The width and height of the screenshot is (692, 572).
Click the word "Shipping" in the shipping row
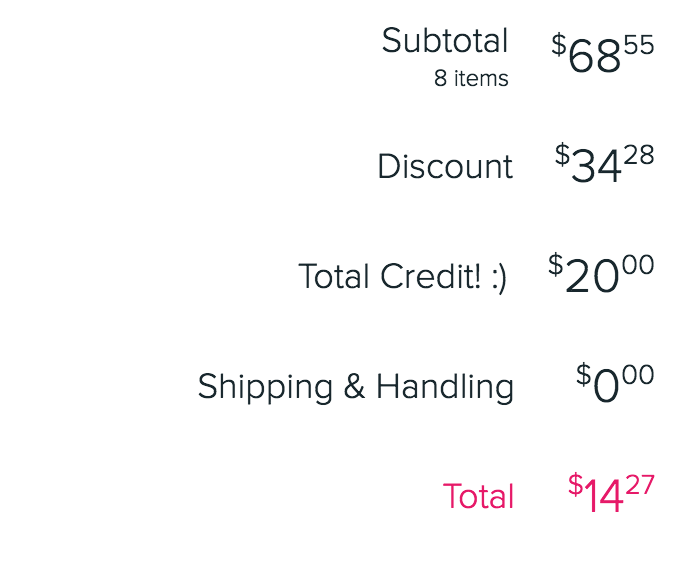[x=265, y=388]
